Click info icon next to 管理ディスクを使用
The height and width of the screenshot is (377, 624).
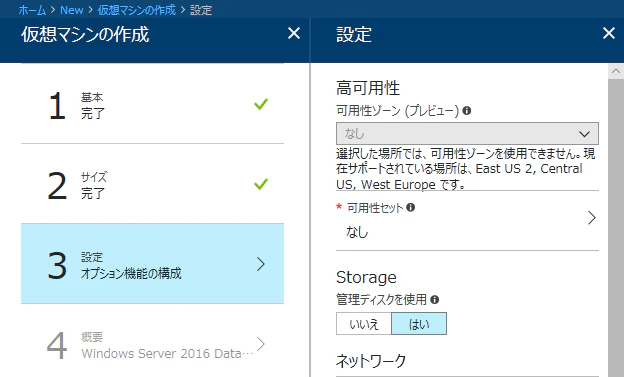click(435, 299)
